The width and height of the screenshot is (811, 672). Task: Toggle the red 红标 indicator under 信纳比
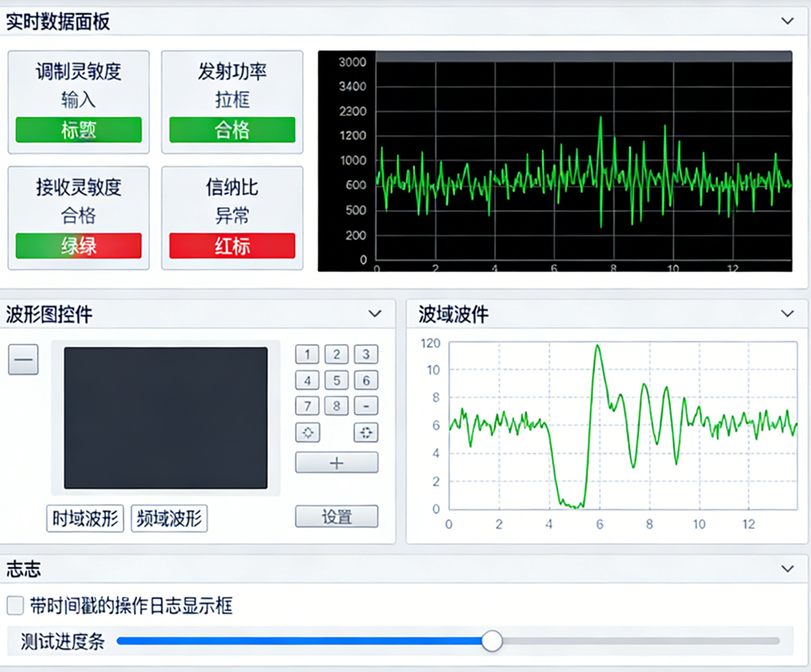coord(232,246)
